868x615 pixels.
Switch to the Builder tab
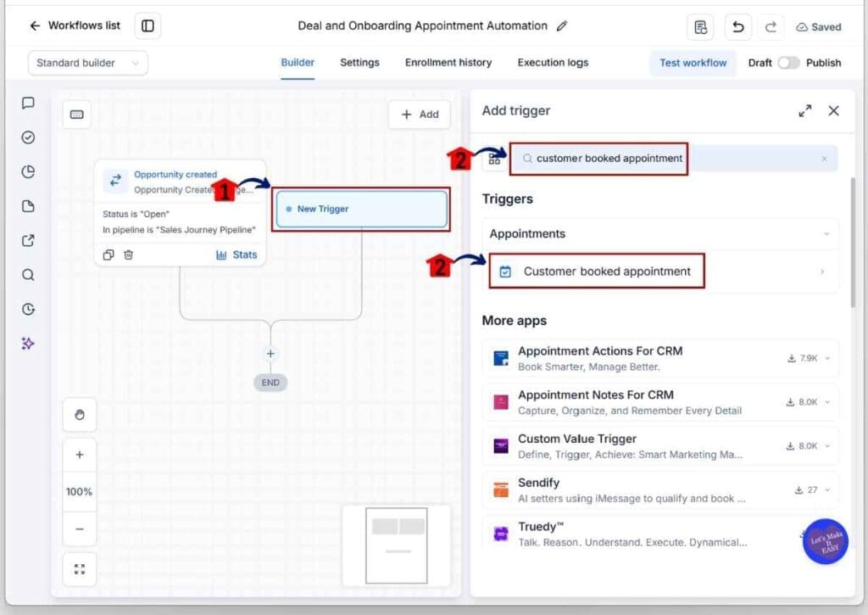point(298,63)
